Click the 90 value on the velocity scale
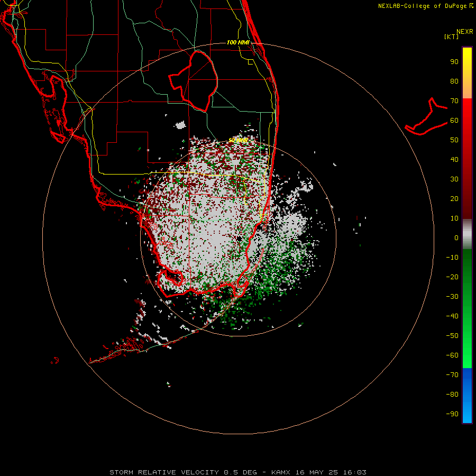Screen dimensions: 476x476 point(454,62)
